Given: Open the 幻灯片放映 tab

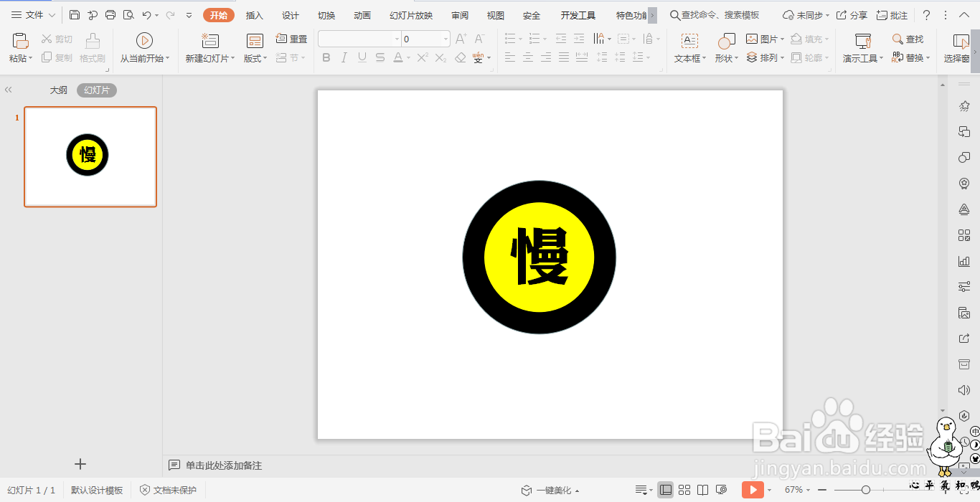Looking at the screenshot, I should tap(411, 15).
